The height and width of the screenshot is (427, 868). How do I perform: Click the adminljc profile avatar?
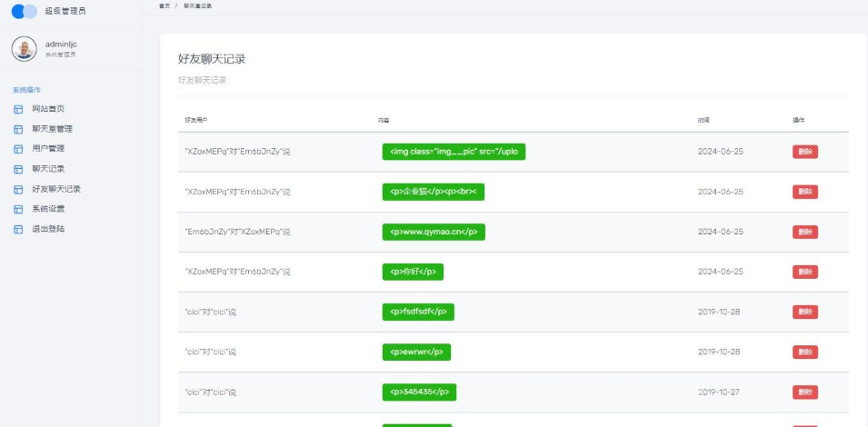(25, 49)
